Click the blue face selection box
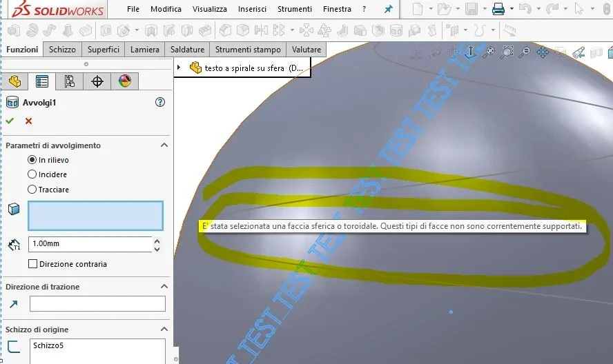 click(95, 216)
